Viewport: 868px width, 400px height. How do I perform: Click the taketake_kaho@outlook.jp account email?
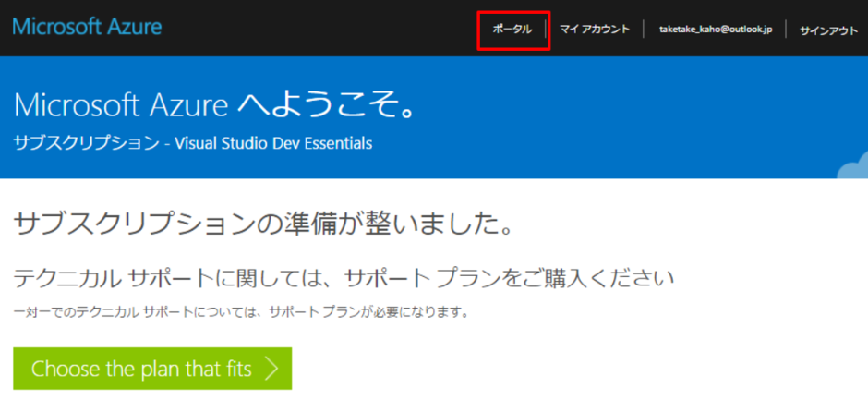click(716, 30)
